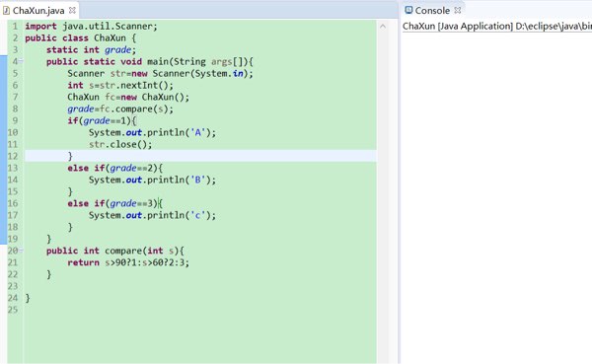Screen dimensions: 592x364
Task: Click the closing brace on highlighted line 12
Action: pyautogui.click(x=70, y=156)
